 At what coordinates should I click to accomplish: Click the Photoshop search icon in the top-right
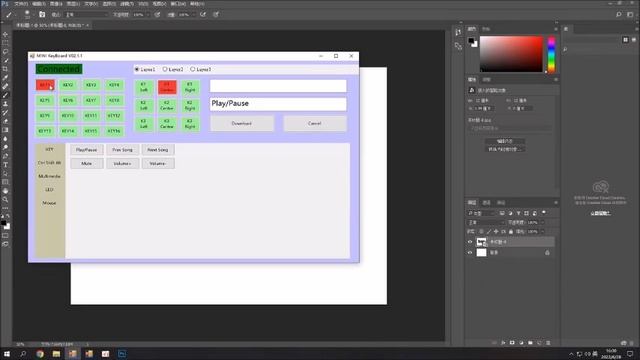619,14
